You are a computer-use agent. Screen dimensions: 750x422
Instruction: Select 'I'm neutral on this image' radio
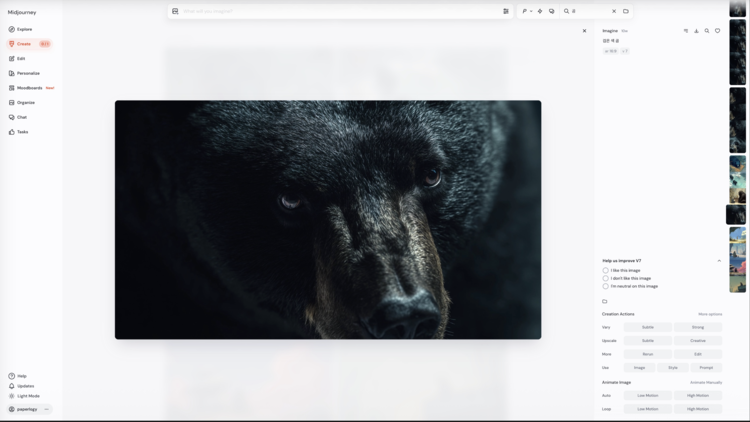pos(606,286)
